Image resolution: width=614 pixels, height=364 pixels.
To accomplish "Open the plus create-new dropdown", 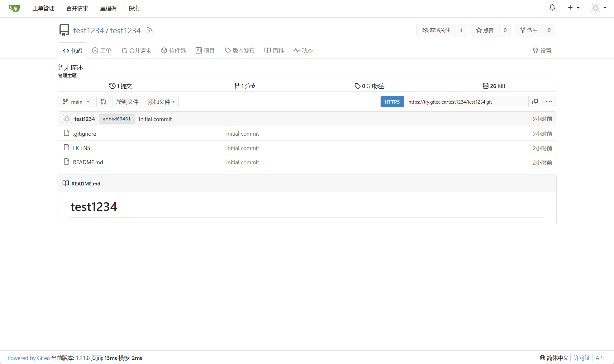I will pos(573,8).
